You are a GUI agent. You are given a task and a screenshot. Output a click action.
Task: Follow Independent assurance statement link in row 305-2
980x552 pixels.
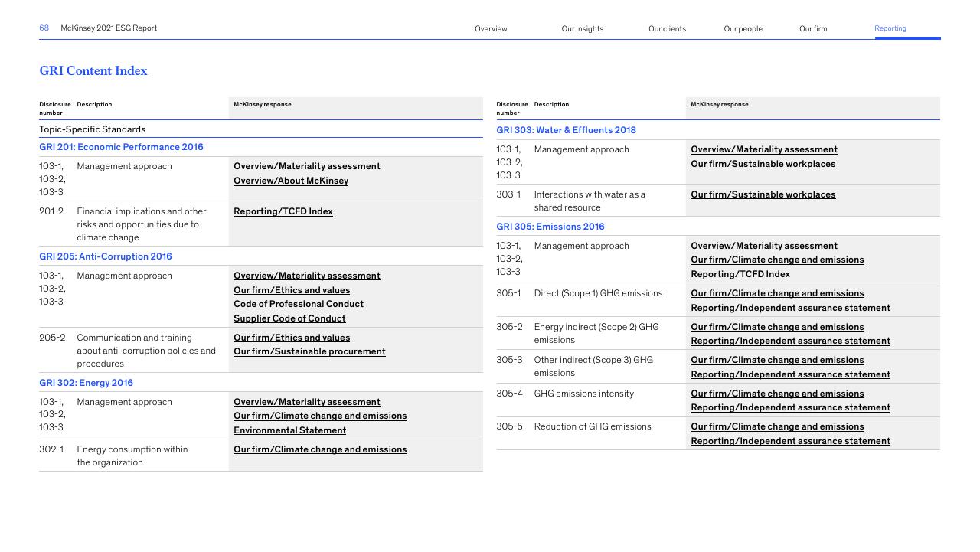coord(790,341)
